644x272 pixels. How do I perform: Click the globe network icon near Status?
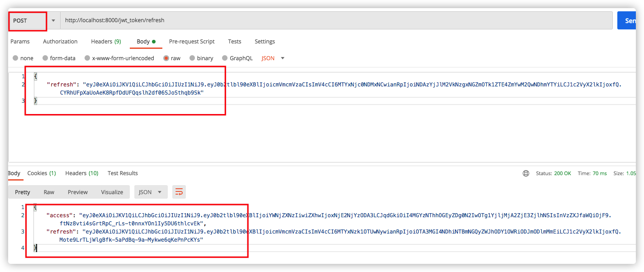pyautogui.click(x=526, y=173)
